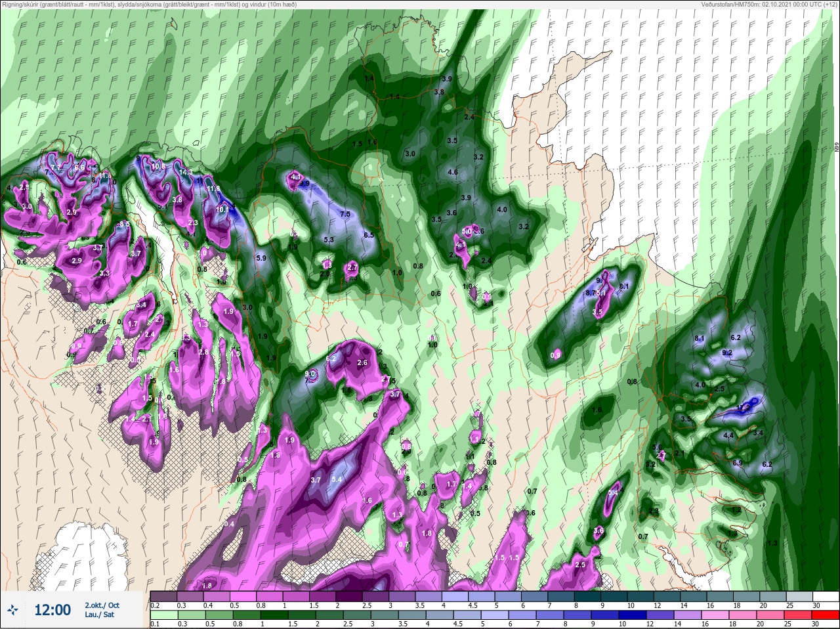Viewport: 840px width, 629px height.
Task: Click the '0.1' label on the lower legend
Action: (155, 624)
